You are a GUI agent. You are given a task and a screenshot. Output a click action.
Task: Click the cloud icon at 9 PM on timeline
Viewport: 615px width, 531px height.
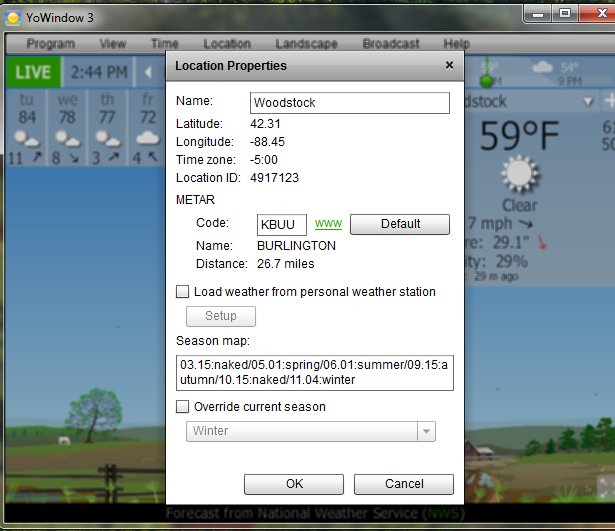pos(542,67)
